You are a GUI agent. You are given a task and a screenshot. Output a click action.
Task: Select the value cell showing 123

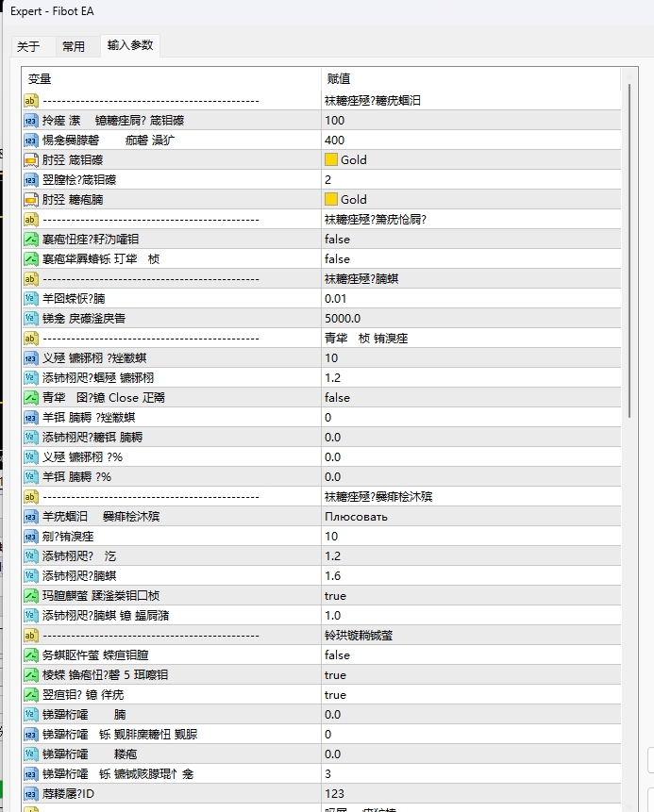(x=471, y=794)
